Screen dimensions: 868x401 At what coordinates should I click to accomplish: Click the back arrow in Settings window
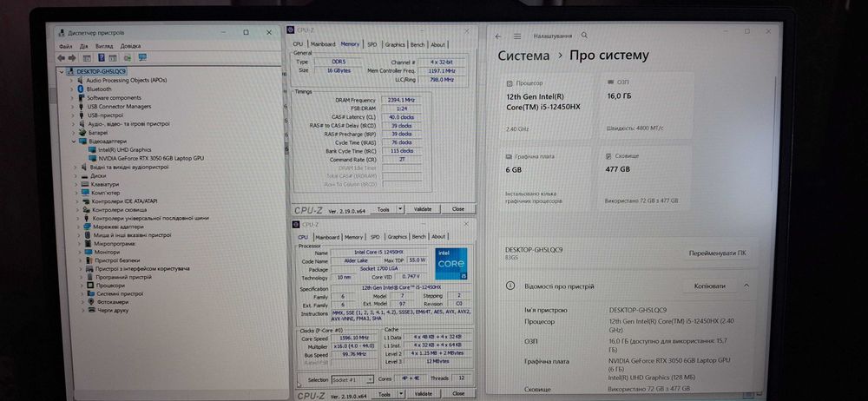point(498,36)
